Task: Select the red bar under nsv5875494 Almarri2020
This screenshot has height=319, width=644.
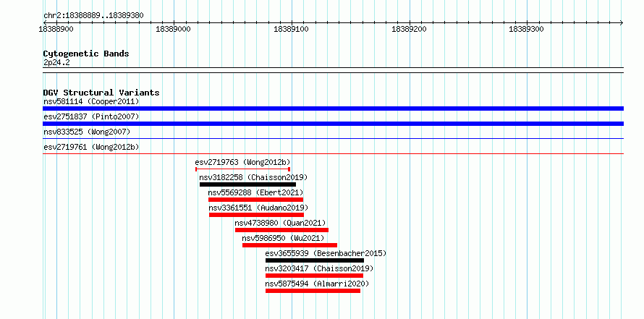Action: coord(313,291)
